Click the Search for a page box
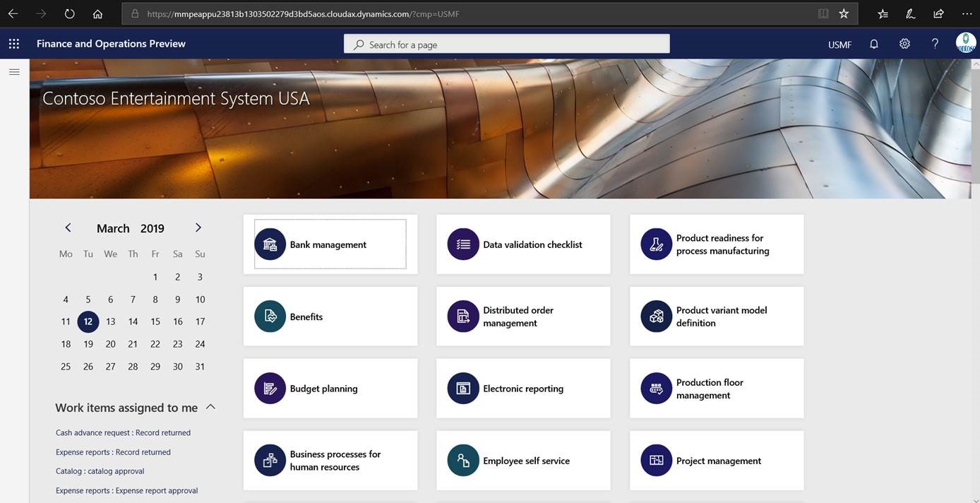 coord(507,44)
